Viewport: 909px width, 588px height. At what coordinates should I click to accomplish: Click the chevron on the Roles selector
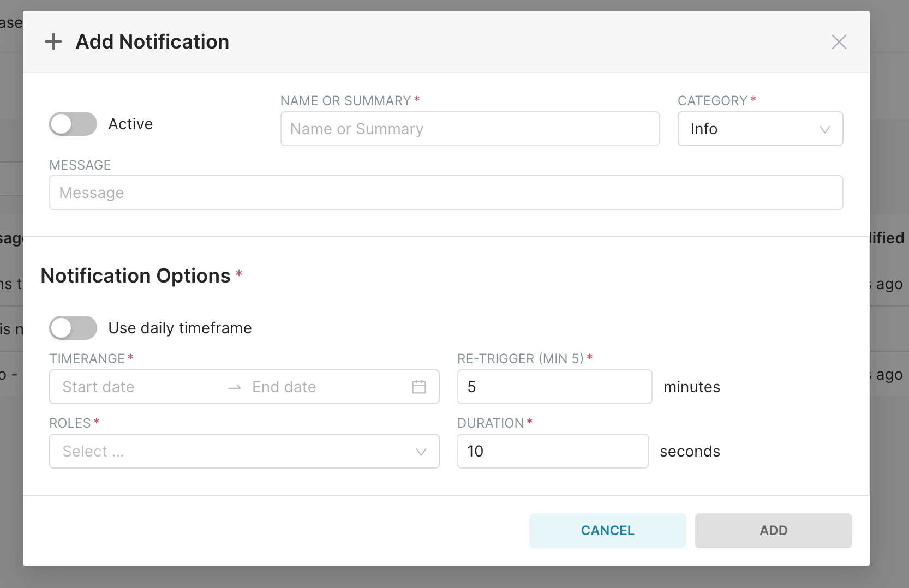click(x=420, y=452)
